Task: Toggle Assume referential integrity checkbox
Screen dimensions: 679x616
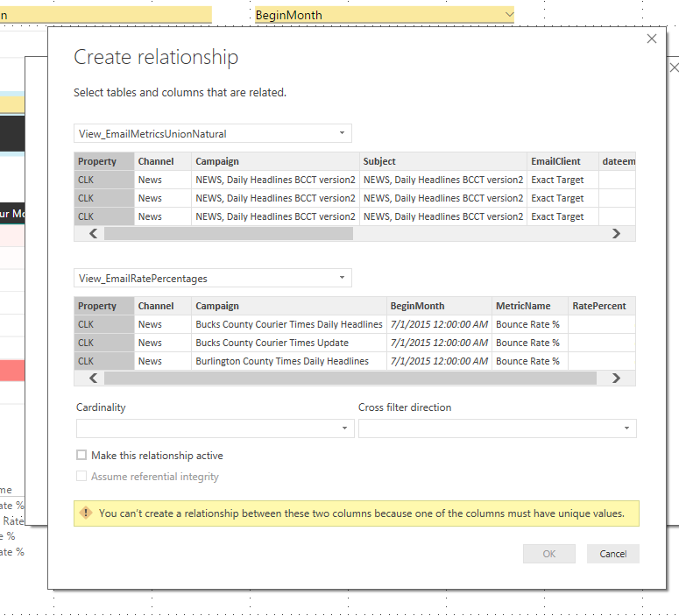Action: (x=81, y=476)
